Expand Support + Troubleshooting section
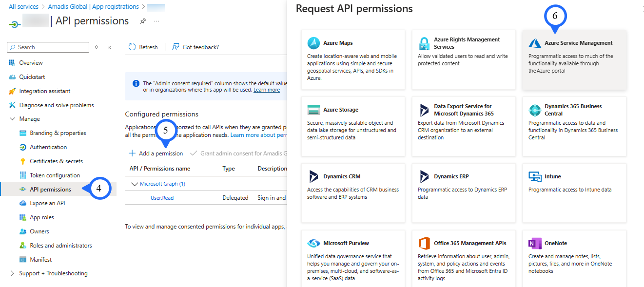The height and width of the screenshot is (287, 644). click(12, 273)
